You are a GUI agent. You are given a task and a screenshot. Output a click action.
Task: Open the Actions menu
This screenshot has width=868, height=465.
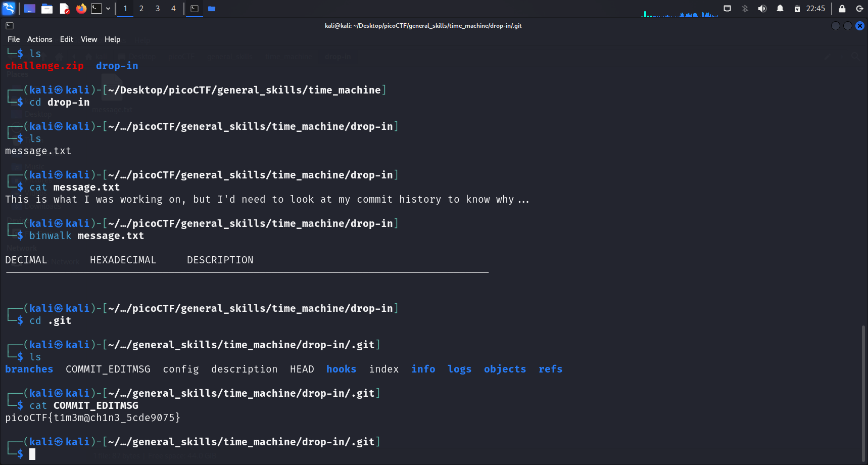tap(39, 39)
